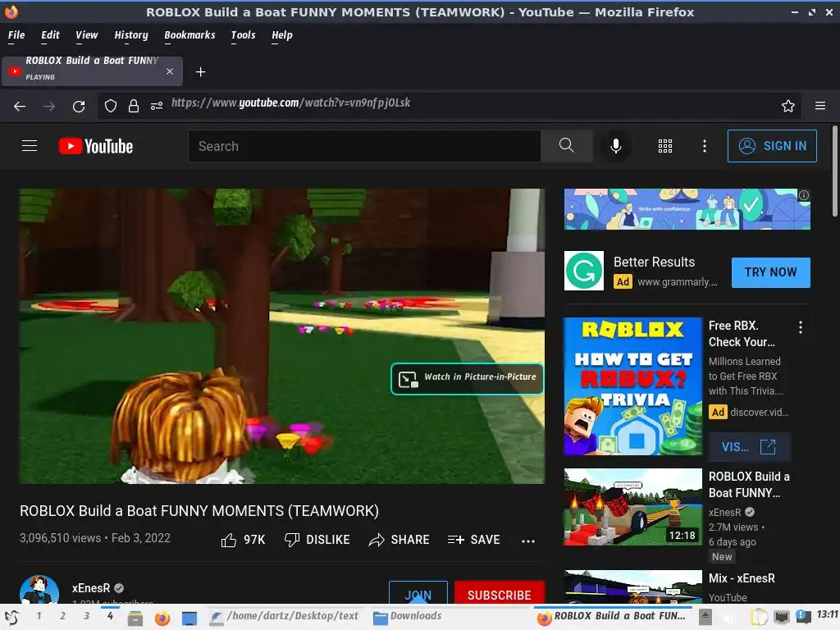Open the Help menu

282,35
